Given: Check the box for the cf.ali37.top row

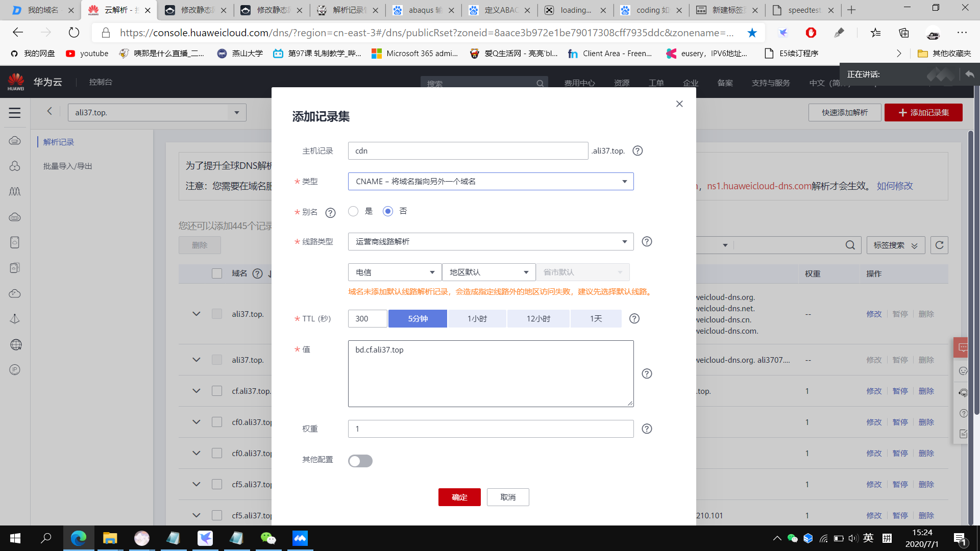Looking at the screenshot, I should pos(217,391).
